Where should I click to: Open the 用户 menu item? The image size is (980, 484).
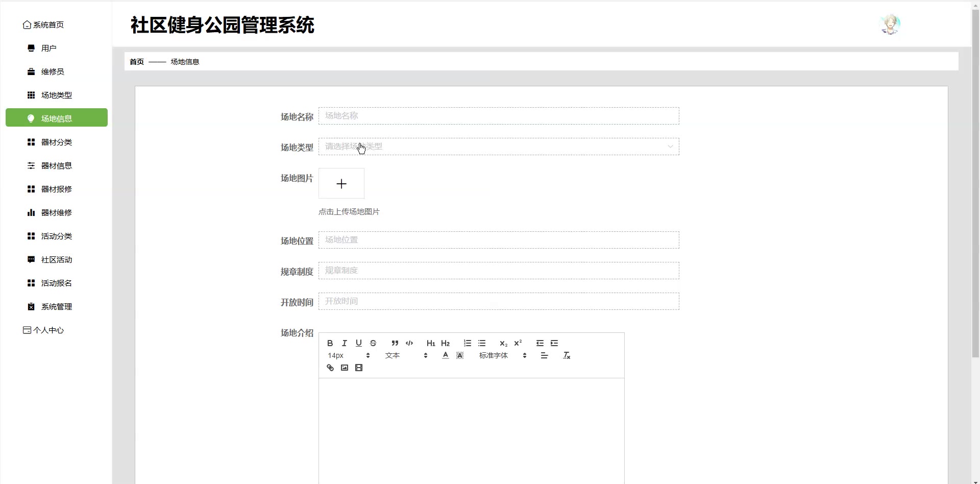[x=57, y=48]
